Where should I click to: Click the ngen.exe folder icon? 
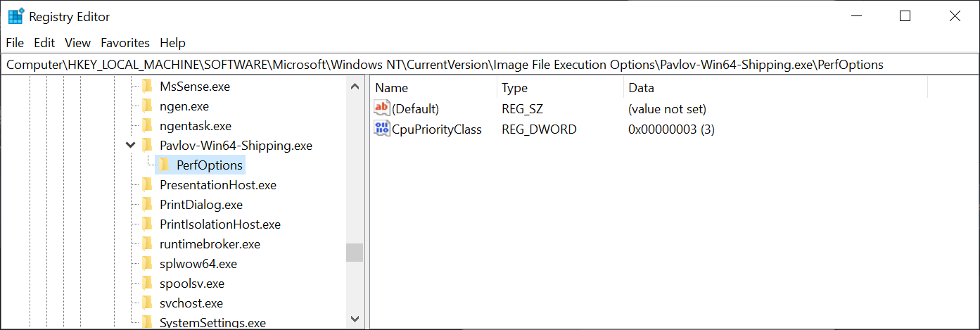pyautogui.click(x=147, y=106)
